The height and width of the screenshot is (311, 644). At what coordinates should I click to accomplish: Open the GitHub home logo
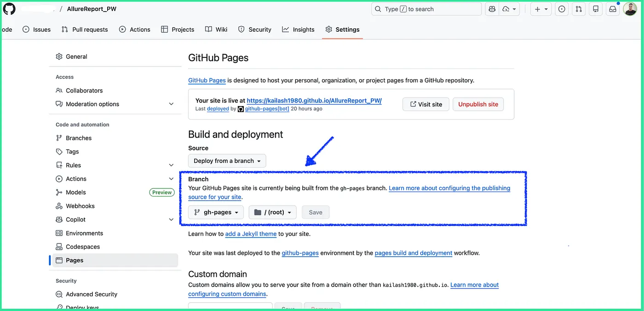9,9
